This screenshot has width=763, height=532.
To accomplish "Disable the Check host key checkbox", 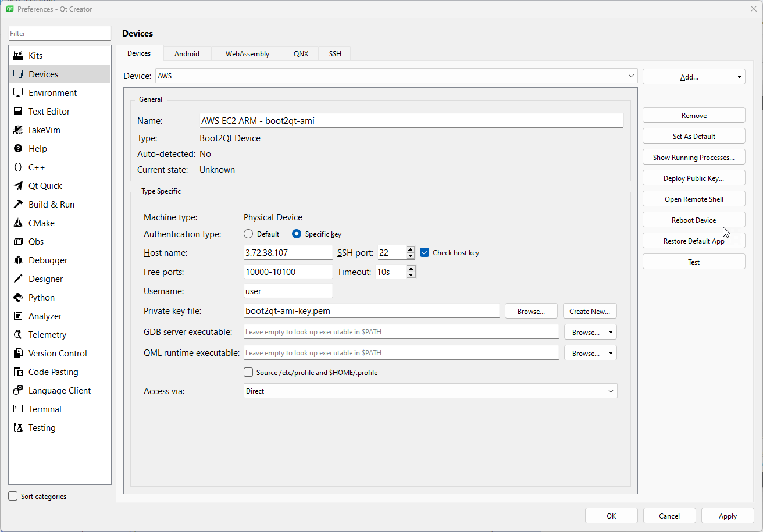I will click(x=425, y=252).
